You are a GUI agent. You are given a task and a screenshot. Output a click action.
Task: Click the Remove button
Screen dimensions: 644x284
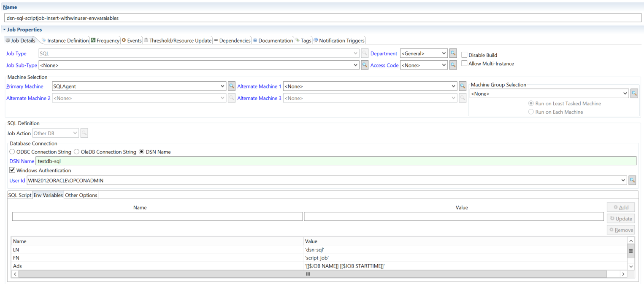click(621, 230)
